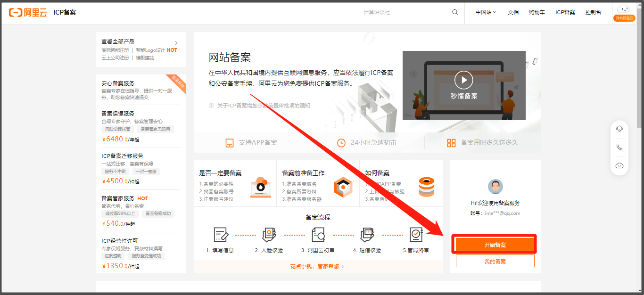644x295 pixels.
Task: Click the hexagon box icon in 备案前准备工作 card
Action: [x=343, y=187]
